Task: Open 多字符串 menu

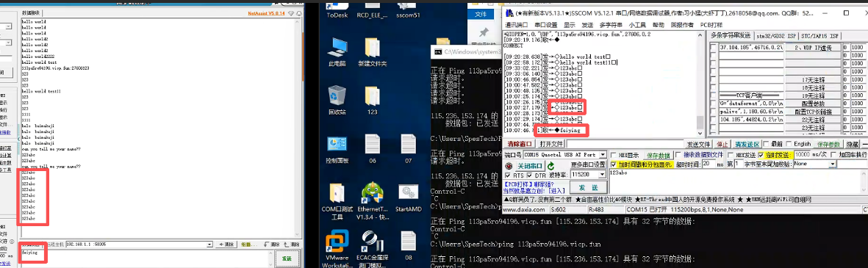Action: coord(611,26)
